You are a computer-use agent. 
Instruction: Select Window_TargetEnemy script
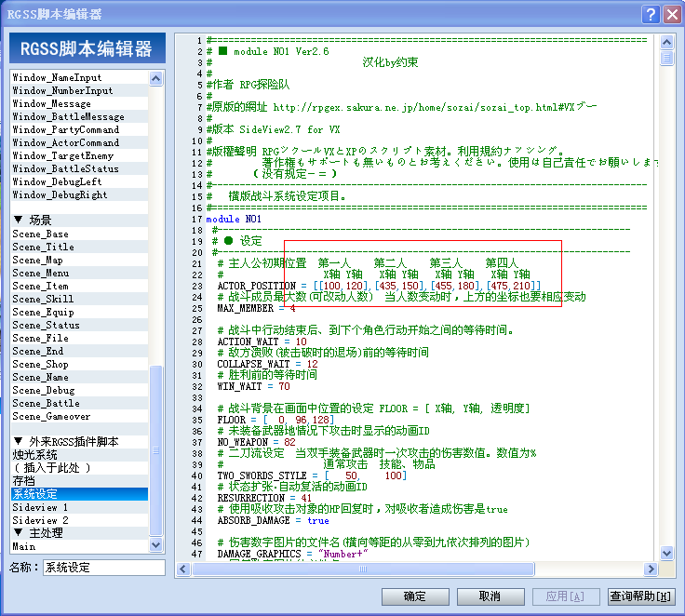79,156
